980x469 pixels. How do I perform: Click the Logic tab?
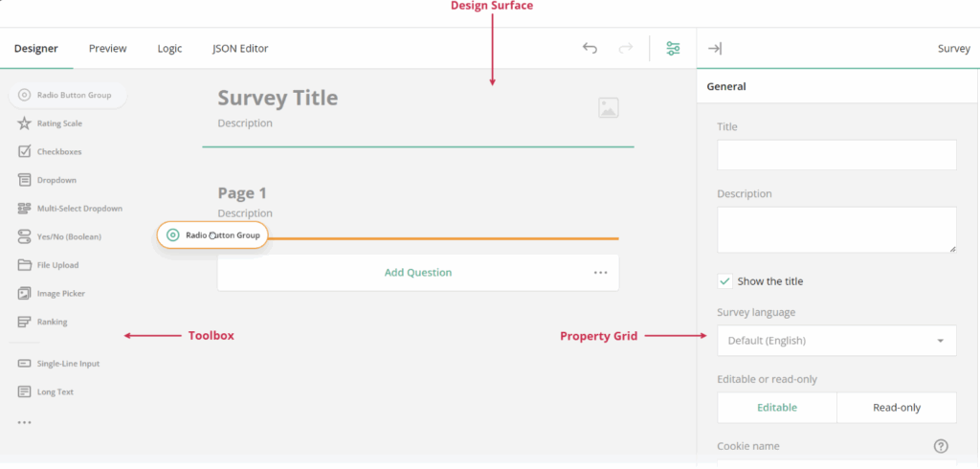click(169, 49)
